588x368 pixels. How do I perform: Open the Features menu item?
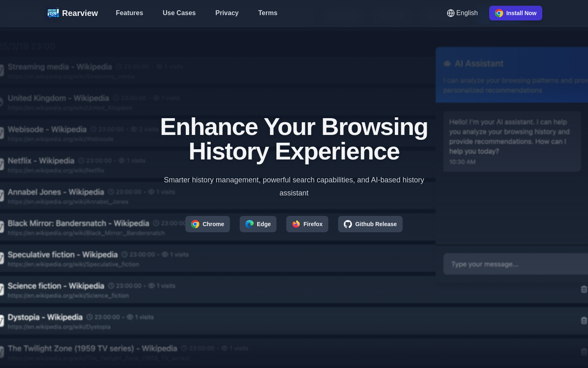(129, 13)
